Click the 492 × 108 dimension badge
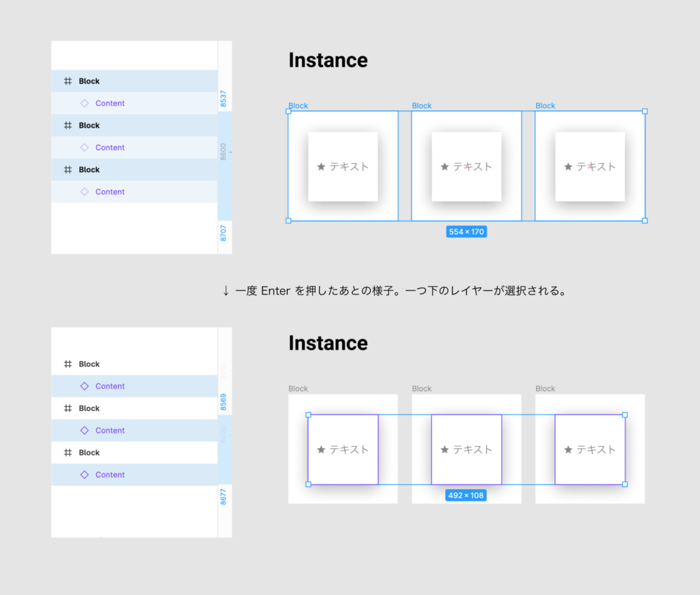The image size is (700, 595). (x=466, y=495)
